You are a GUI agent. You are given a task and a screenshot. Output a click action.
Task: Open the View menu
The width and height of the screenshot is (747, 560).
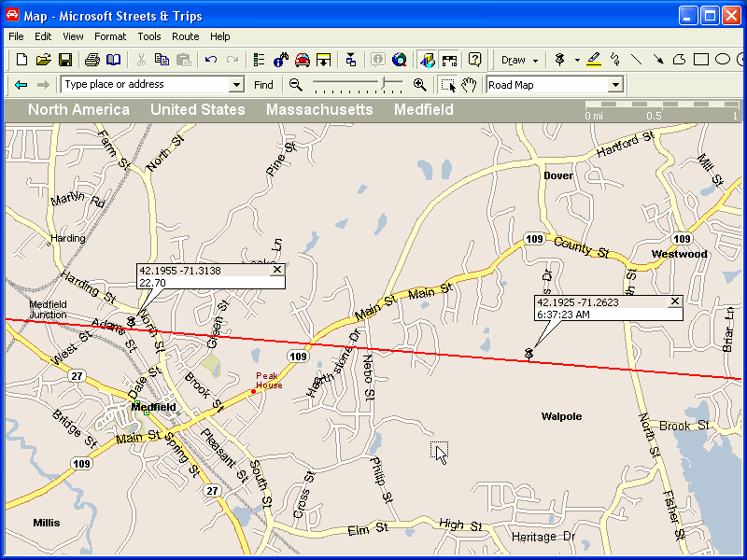(x=73, y=36)
